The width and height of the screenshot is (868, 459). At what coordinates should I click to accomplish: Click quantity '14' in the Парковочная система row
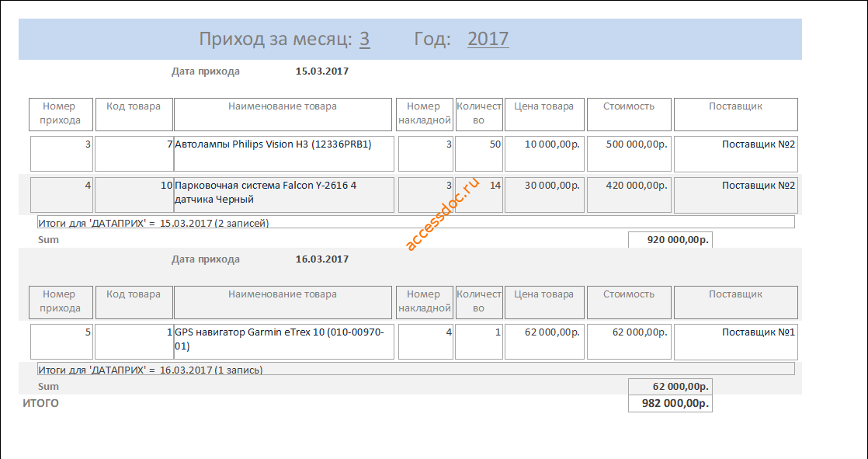(479, 195)
